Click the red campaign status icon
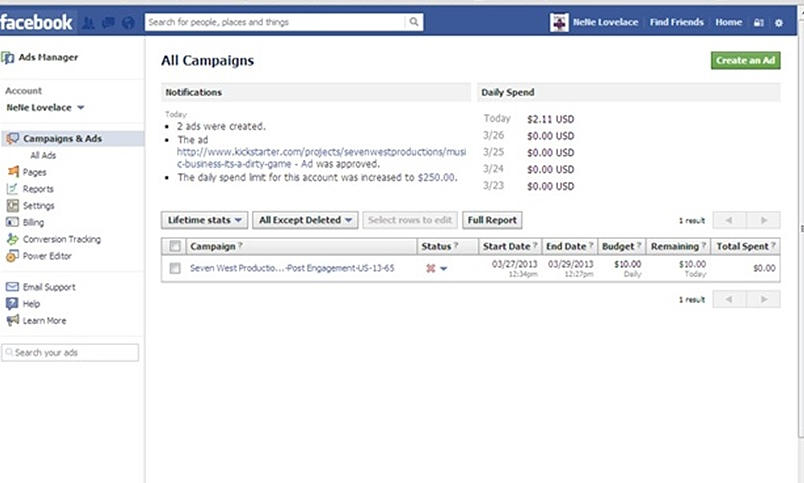Viewport: 804px width, 483px height. tap(431, 268)
